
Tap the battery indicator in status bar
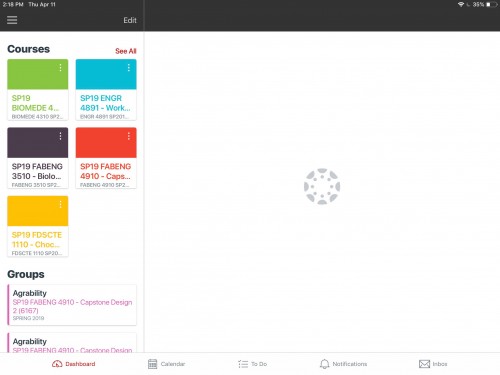[x=492, y=5]
